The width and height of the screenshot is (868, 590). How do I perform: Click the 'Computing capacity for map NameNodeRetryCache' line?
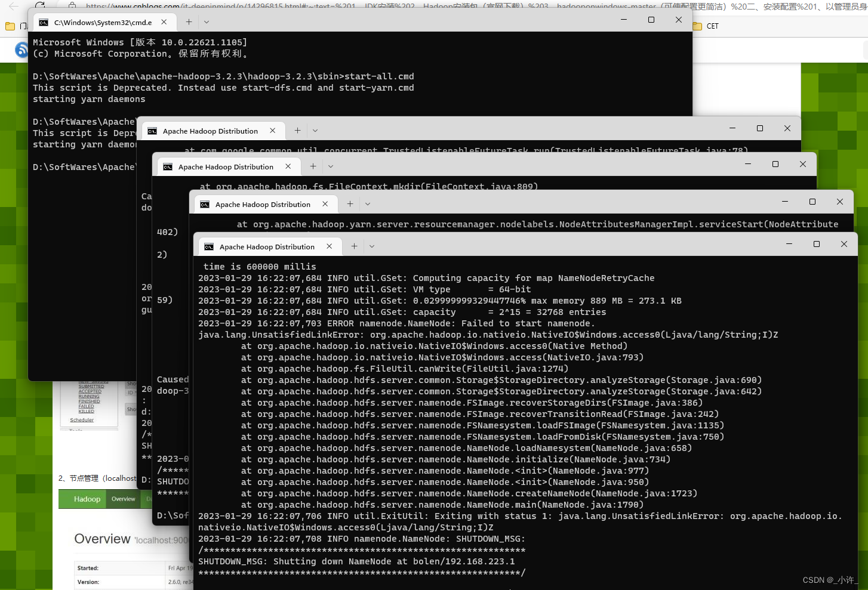pyautogui.click(x=426, y=278)
